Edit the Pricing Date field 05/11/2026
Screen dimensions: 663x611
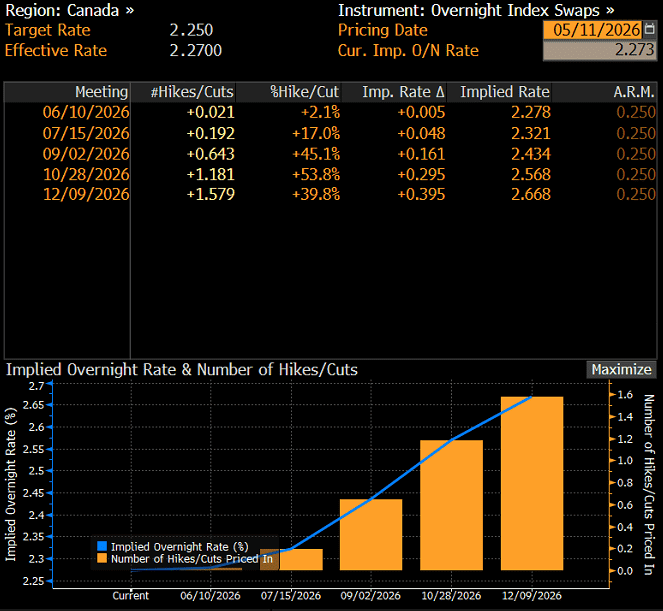(592, 30)
